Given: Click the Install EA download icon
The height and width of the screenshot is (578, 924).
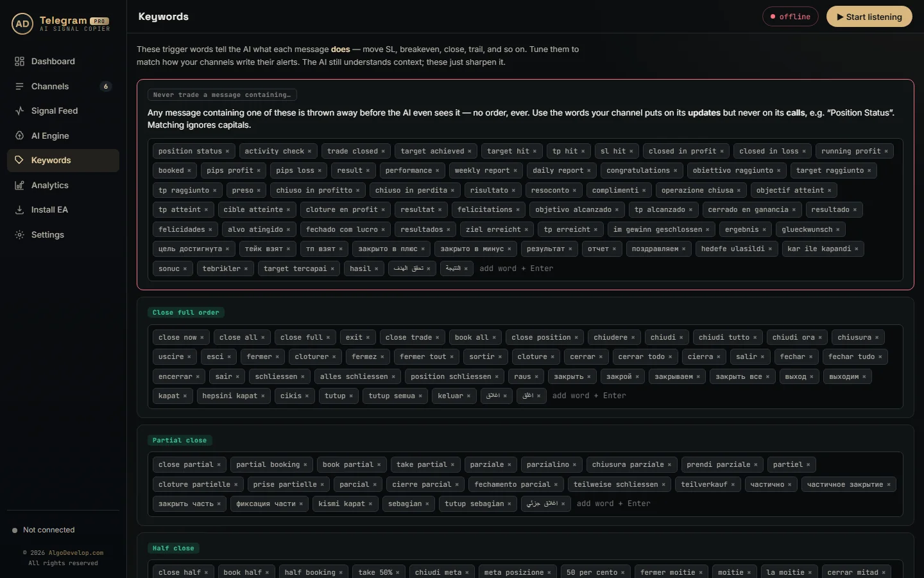Looking at the screenshot, I should click(19, 210).
